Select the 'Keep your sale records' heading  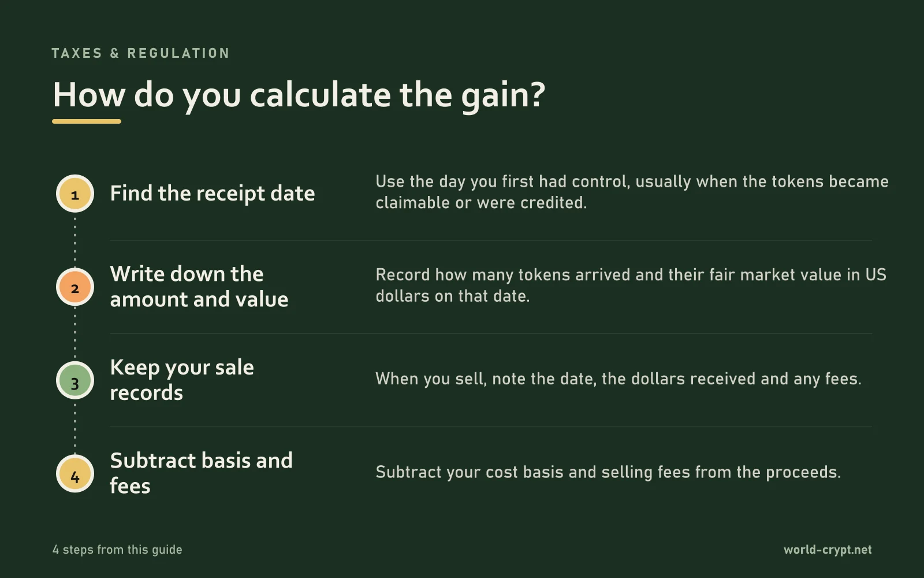182,380
